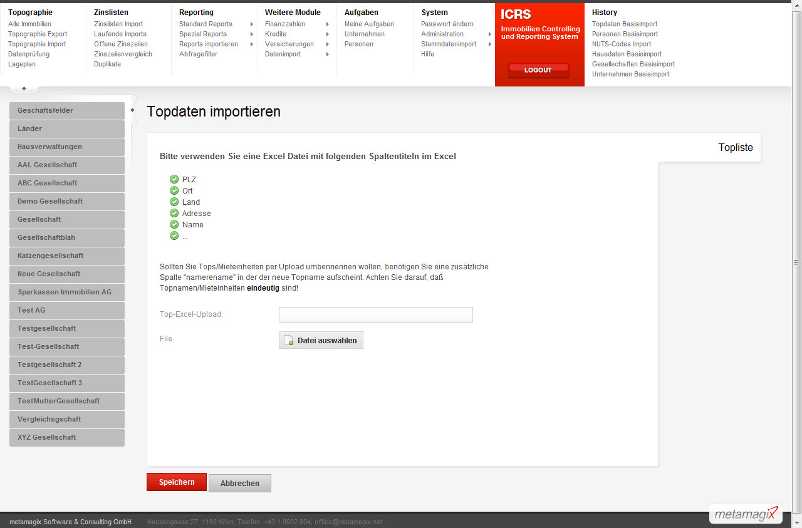Select AAL Gesellschaft in the sidebar
Viewport: 802px width, 528px height.
tap(67, 165)
